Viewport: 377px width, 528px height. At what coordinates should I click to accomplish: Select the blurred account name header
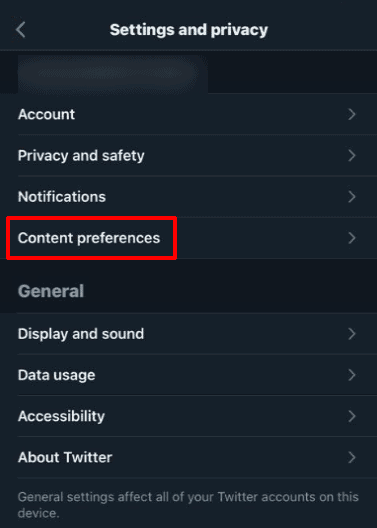click(108, 74)
